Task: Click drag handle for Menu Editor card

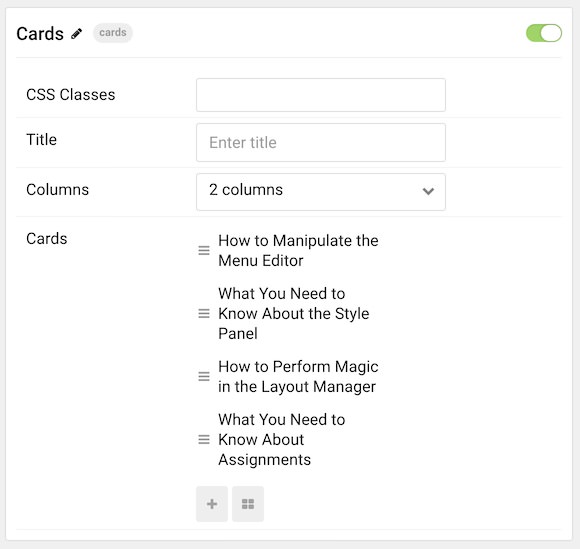Action: pyautogui.click(x=204, y=250)
